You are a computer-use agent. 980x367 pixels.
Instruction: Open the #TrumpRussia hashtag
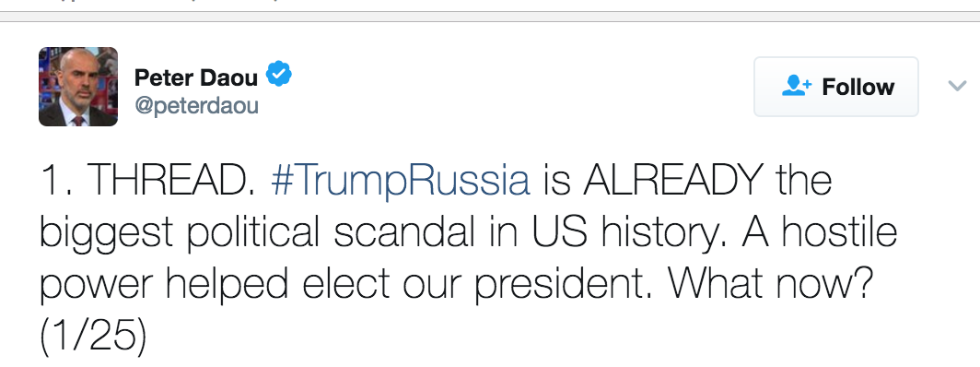(x=401, y=180)
